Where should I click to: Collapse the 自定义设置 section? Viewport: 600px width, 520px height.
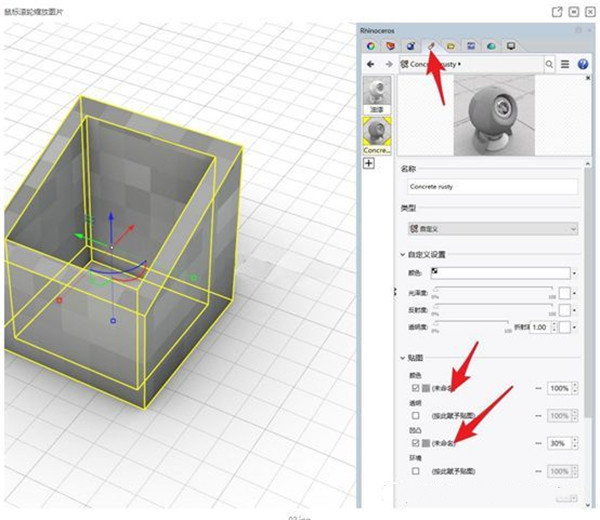coord(403,254)
